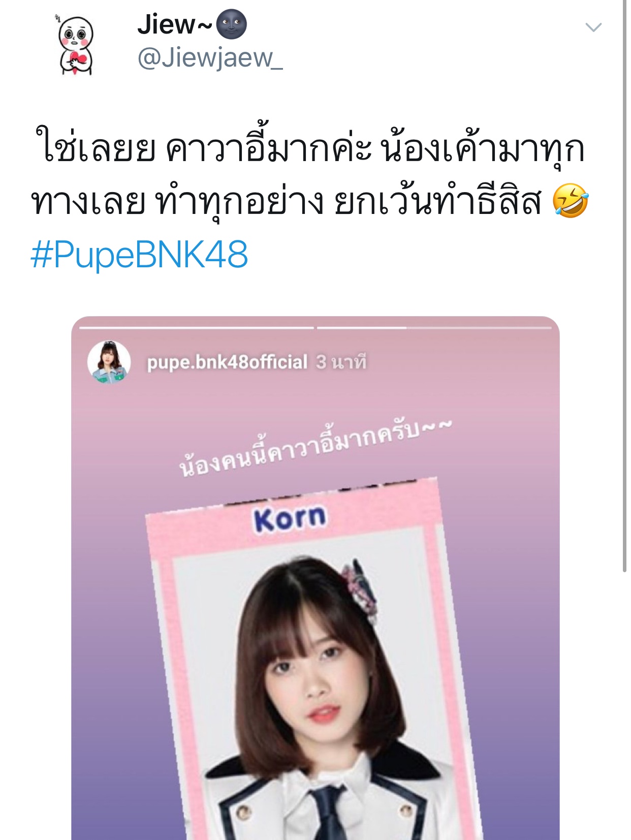Image resolution: width=631 pixels, height=840 pixels.
Task: Open the tweet options chevron menu
Action: (x=593, y=27)
